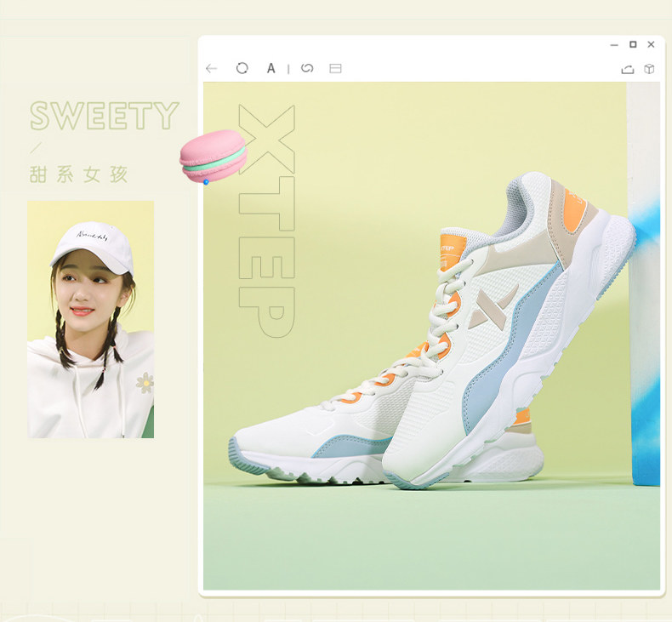Maximize the mock browser window
This screenshot has height=622, width=672.
pos(633,44)
